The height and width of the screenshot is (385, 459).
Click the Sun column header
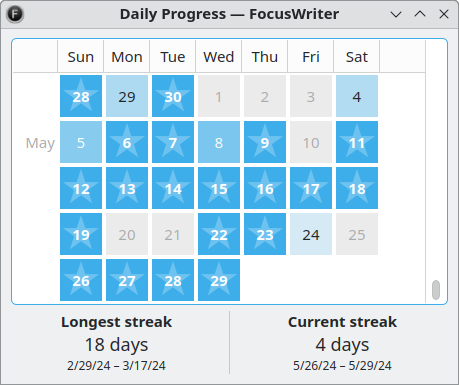point(81,56)
